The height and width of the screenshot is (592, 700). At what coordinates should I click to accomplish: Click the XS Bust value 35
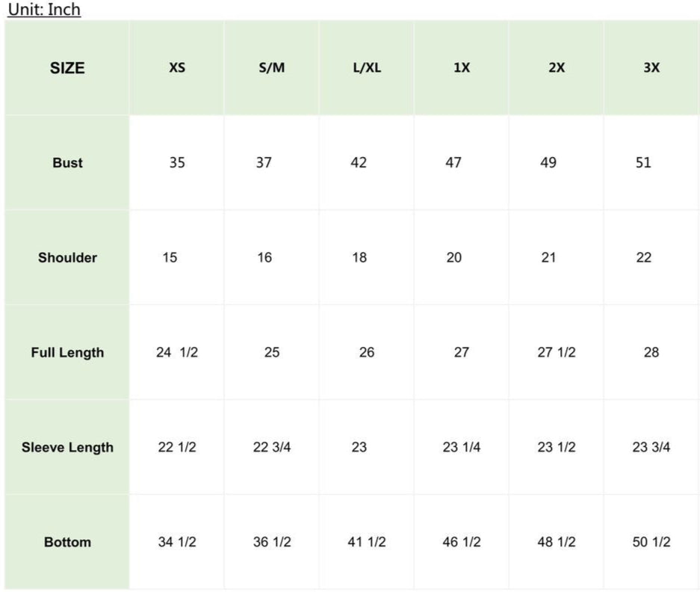click(x=177, y=162)
